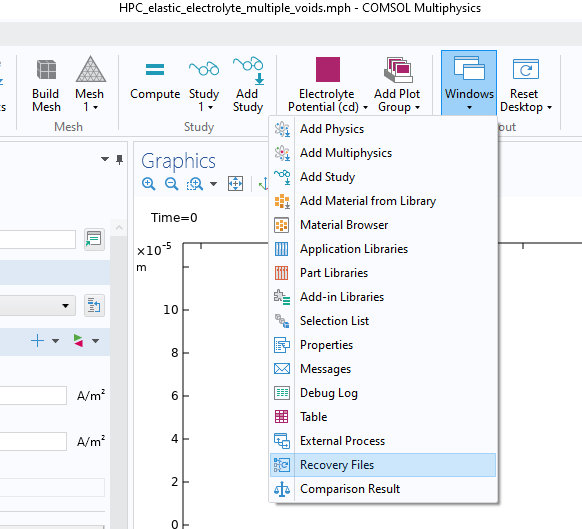Open Application Libraries
The image size is (582, 529).
[x=383, y=249]
